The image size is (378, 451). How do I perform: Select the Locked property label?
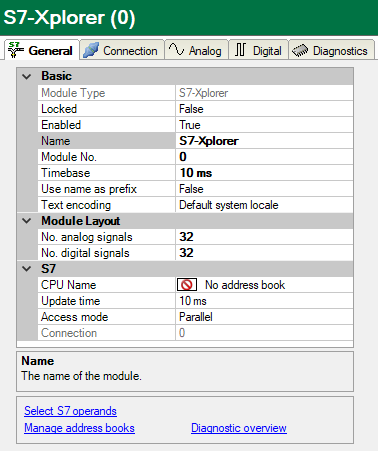click(59, 109)
